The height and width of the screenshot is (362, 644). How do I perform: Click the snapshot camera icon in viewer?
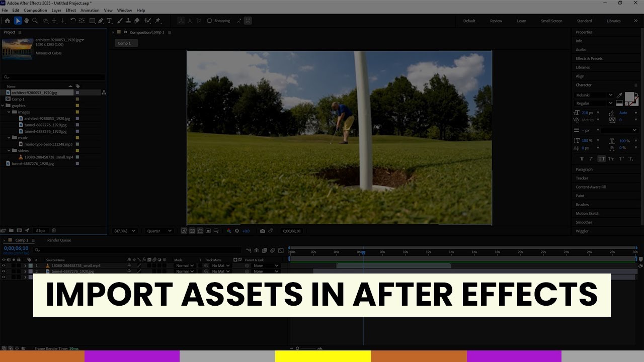point(262,231)
